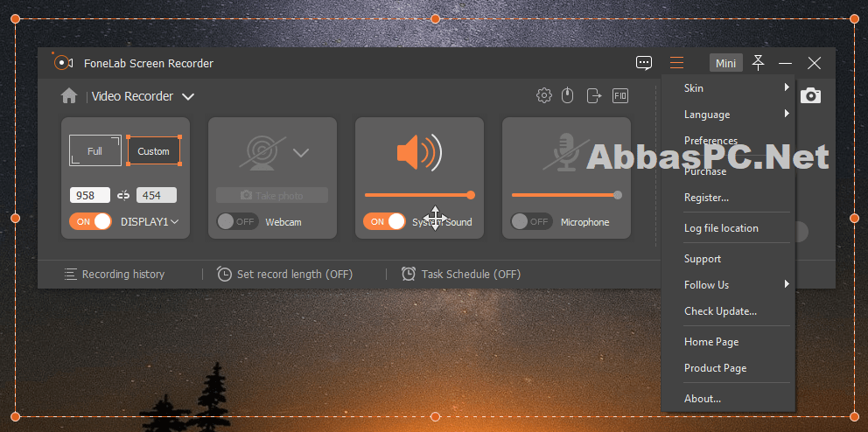Viewport: 868px width, 432px height.
Task: Click the Microphone volume slider
Action: pyautogui.click(x=566, y=195)
